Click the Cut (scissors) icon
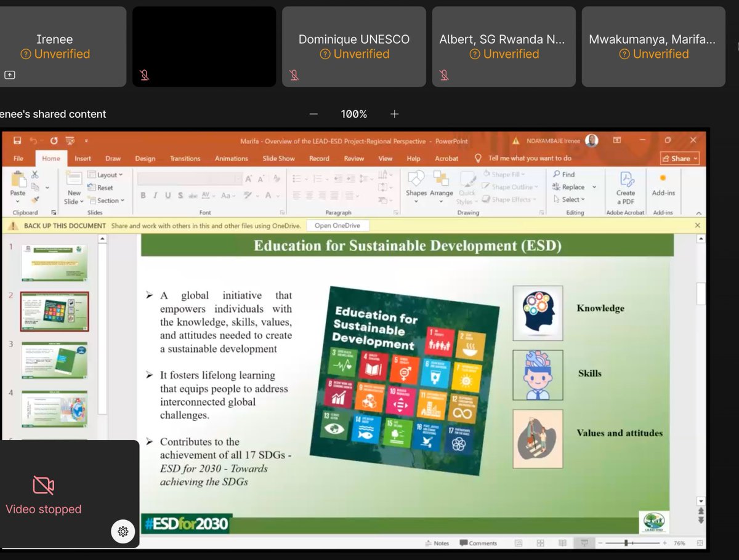Screen dimensions: 739x560 click(x=34, y=175)
